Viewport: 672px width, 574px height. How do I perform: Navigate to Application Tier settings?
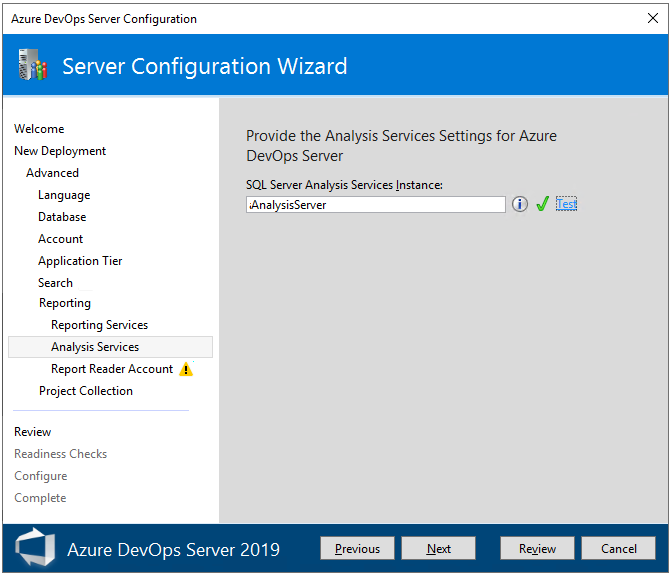80,261
